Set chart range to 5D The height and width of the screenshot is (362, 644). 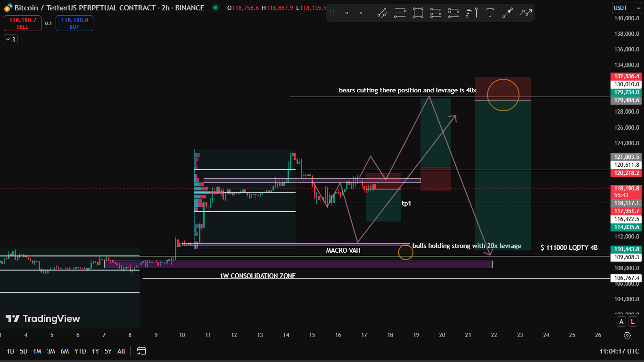tap(24, 351)
